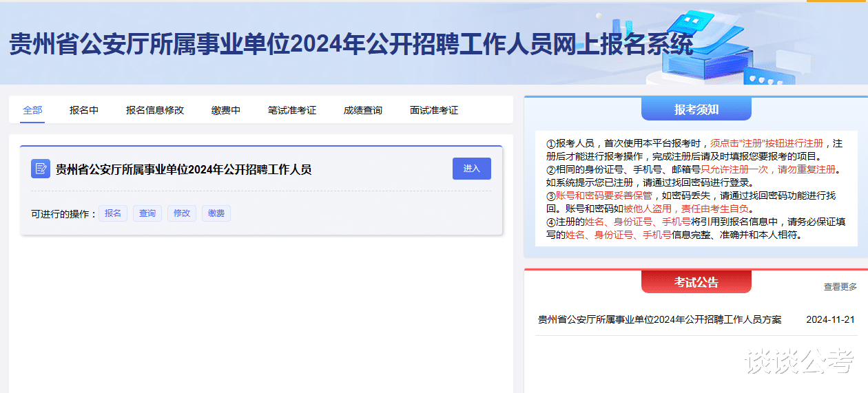Screen dimensions: 868x393
Task: Click the recruitment card document edit icon
Action: pos(41,169)
